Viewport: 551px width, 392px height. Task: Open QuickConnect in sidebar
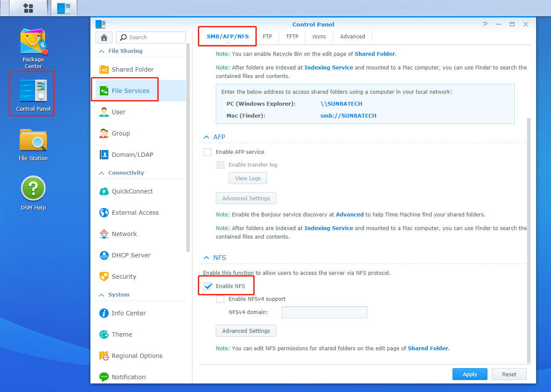(141, 191)
